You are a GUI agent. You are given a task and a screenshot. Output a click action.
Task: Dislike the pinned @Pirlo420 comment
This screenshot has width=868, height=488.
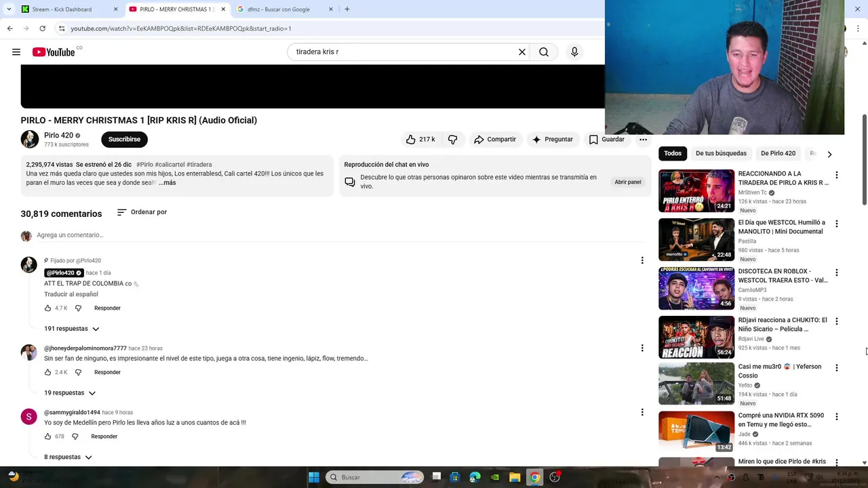(x=78, y=308)
